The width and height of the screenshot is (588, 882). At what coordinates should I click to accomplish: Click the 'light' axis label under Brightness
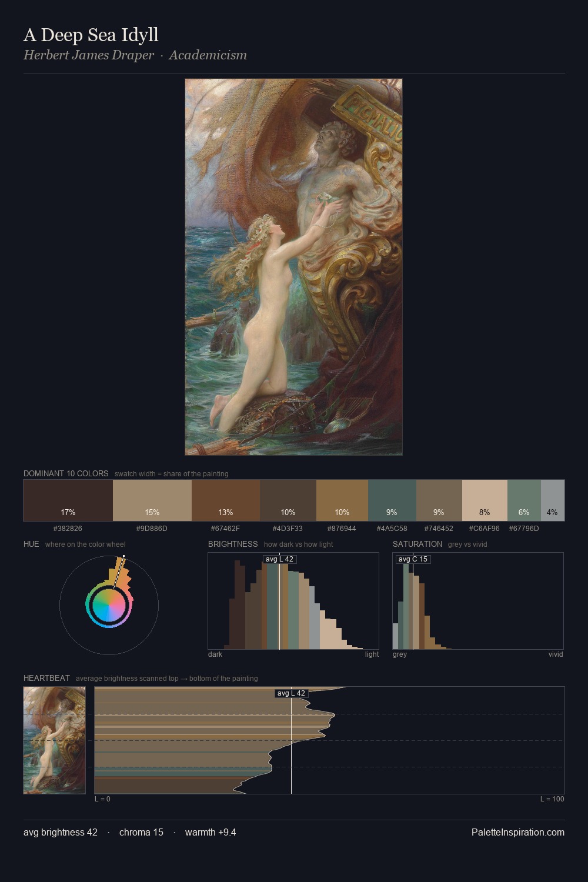pyautogui.click(x=372, y=654)
